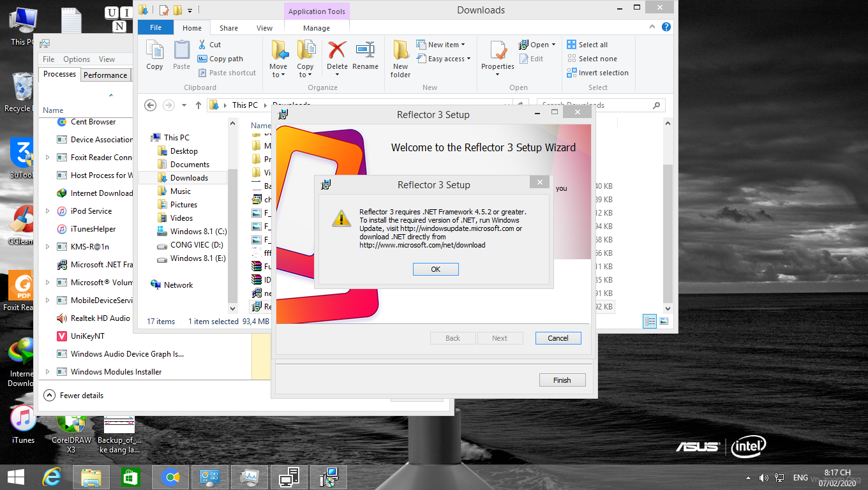Open the CorelDRAW X3 desktop shortcut
This screenshot has height=490, width=868.
(x=71, y=434)
